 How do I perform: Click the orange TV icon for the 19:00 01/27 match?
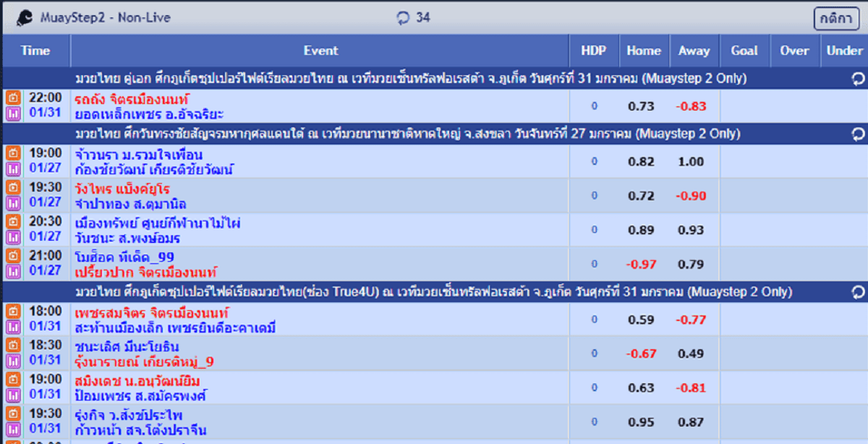click(x=12, y=153)
